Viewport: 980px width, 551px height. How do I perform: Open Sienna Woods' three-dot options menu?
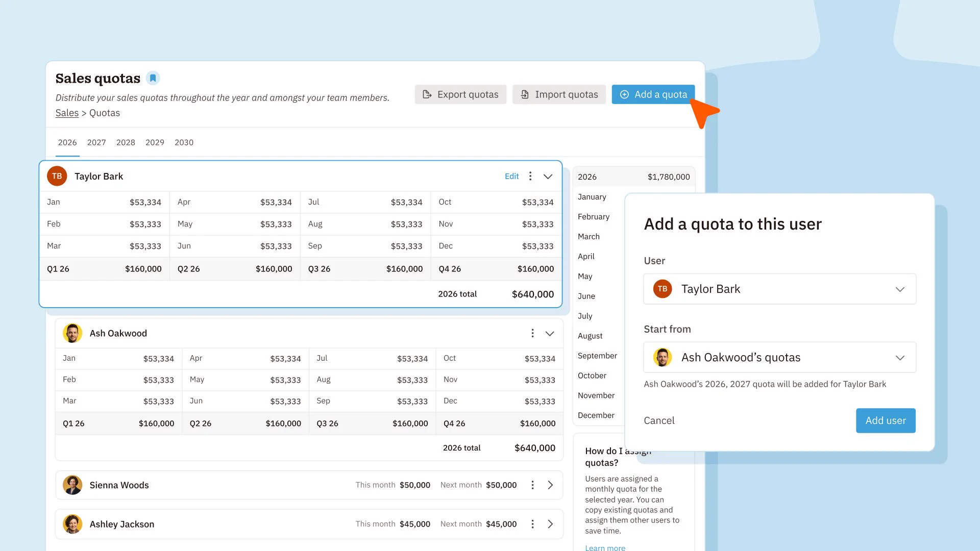532,485
